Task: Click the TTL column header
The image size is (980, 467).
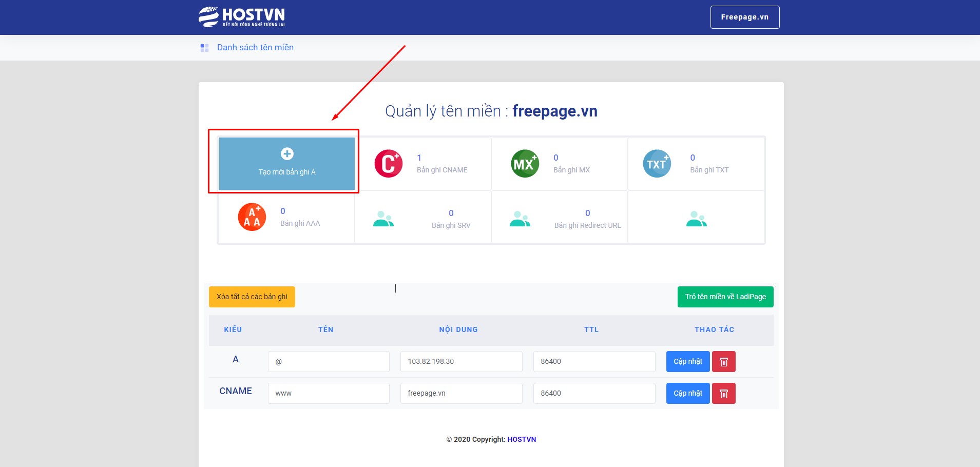Action: point(591,329)
